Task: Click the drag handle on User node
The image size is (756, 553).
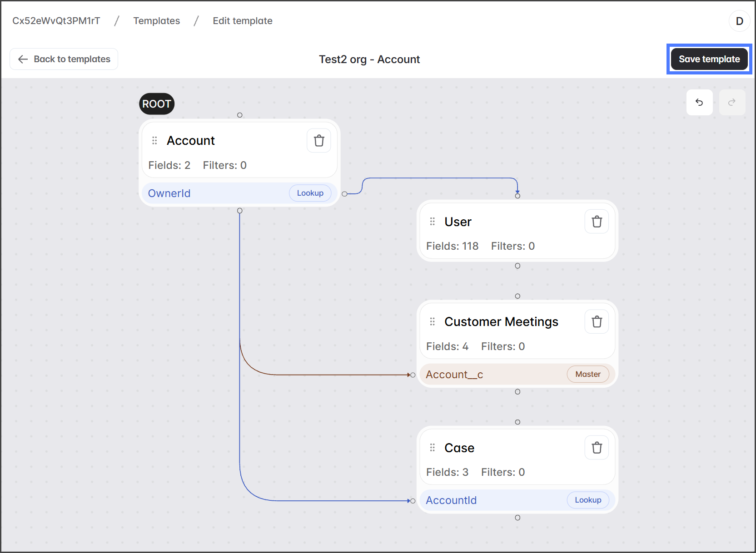Action: coord(432,222)
